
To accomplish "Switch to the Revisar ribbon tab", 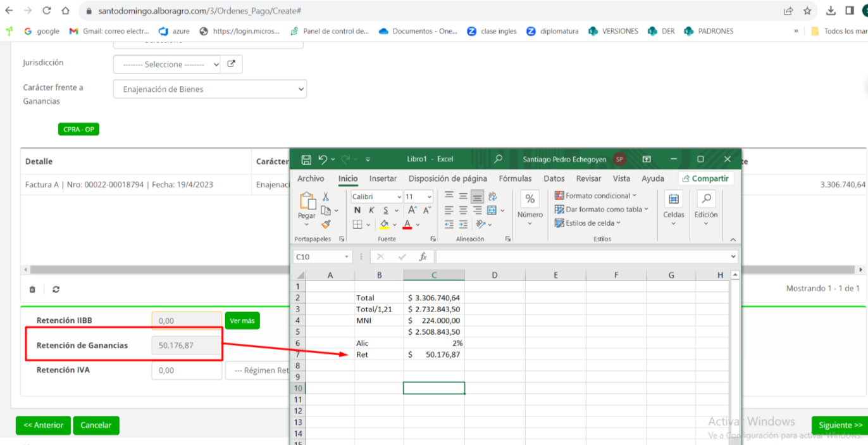I will click(589, 179).
